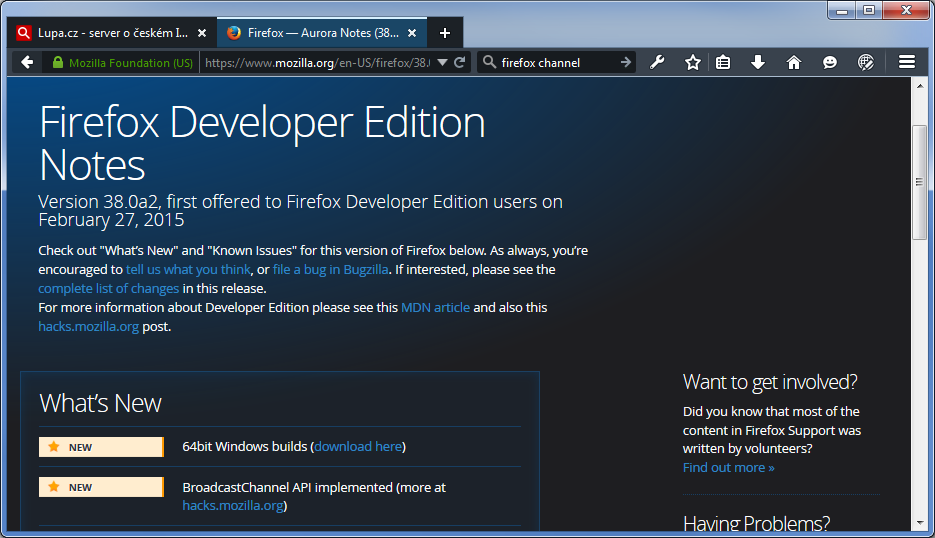Open hacks.mozilla.org link under BroadcastChannel API
This screenshot has height=538, width=935.
coord(233,505)
